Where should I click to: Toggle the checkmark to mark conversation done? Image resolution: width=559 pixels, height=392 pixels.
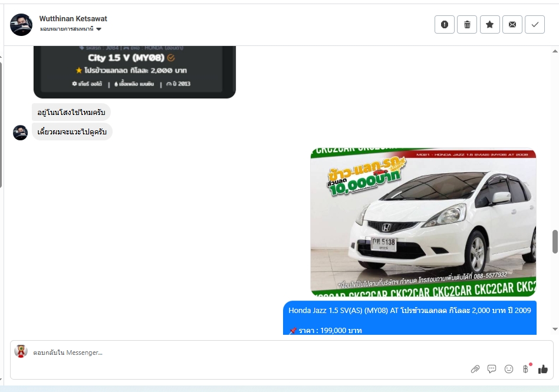coord(535,24)
